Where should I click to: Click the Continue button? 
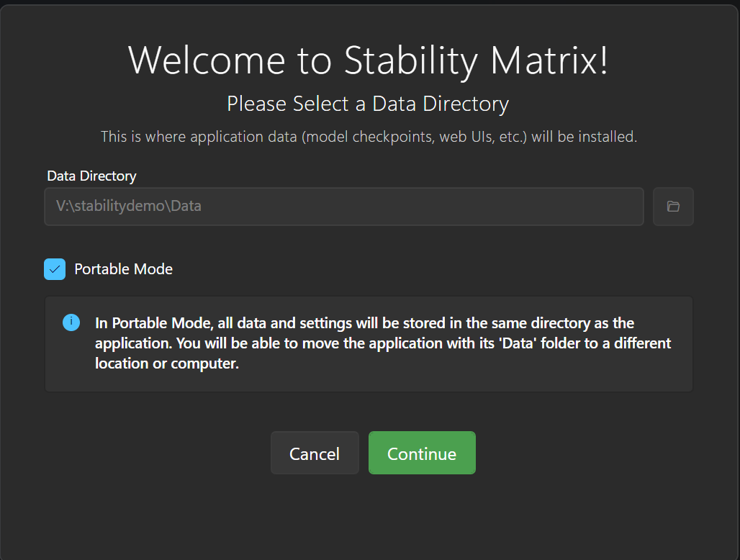422,453
